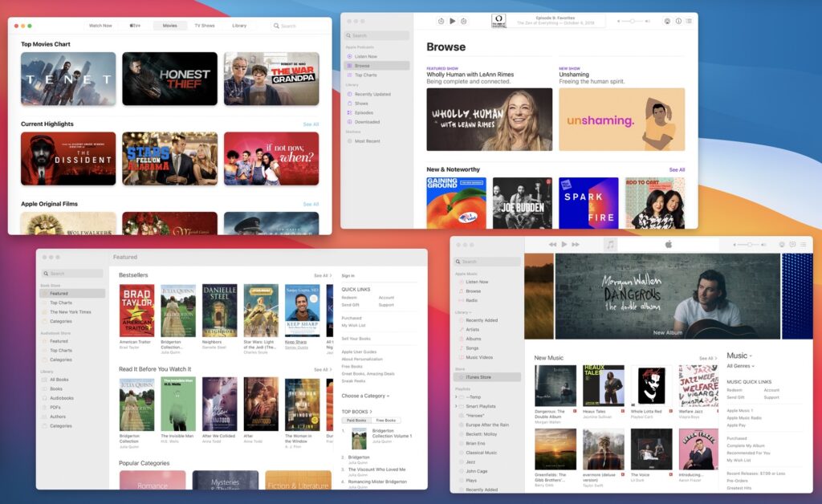See all New & Noteworthy podcasts
Image resolution: width=822 pixels, height=504 pixels.
(677, 170)
